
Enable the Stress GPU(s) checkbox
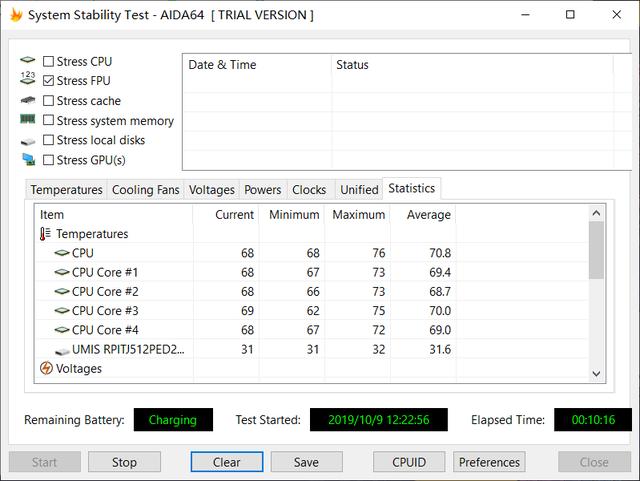(48, 160)
